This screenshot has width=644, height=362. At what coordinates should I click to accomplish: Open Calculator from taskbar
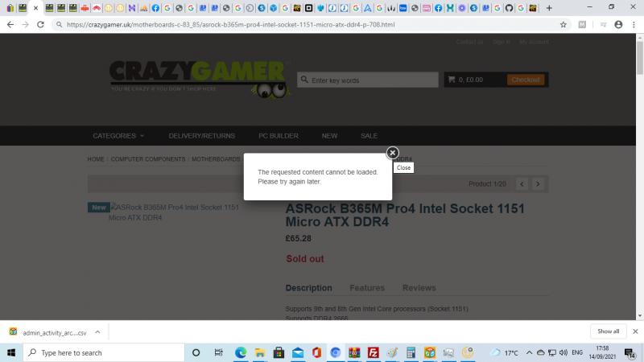tap(411, 352)
